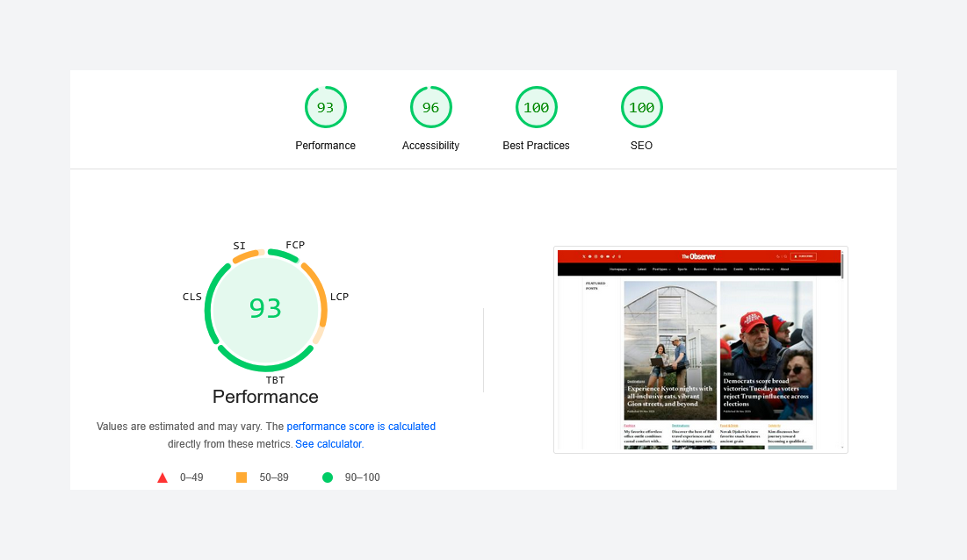Select Sports in the Observer navigation bar

[682, 269]
